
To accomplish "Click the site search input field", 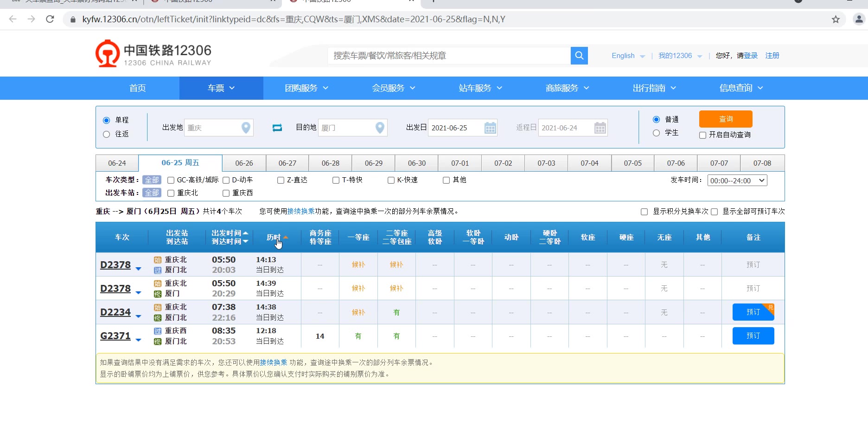I will tap(448, 56).
